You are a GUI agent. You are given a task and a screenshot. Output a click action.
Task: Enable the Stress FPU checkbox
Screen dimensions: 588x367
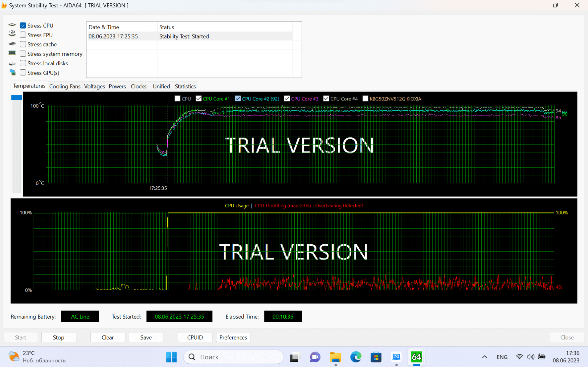coord(23,35)
